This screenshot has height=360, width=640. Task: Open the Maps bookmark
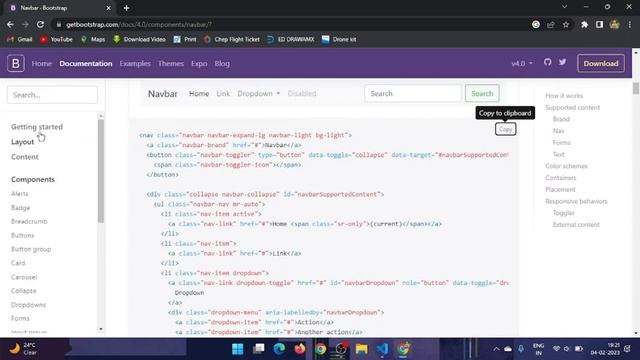93,39
